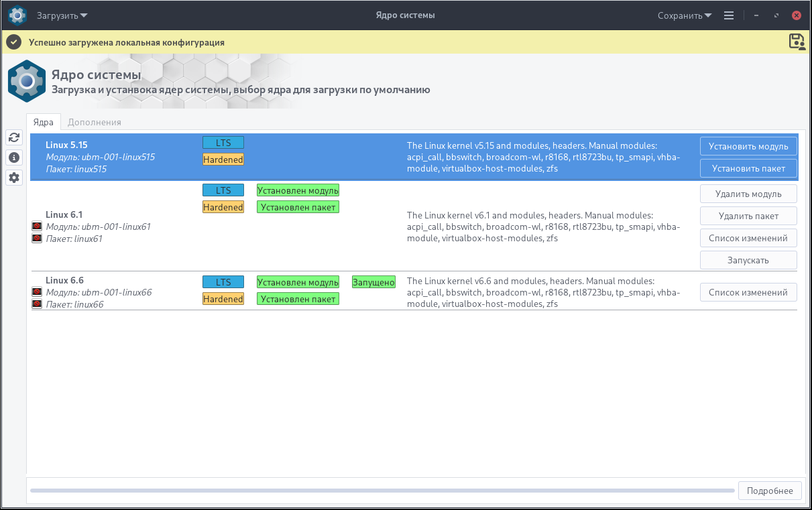Switch to the Дополнения tab
Screen dimensions: 812x510
95,122
